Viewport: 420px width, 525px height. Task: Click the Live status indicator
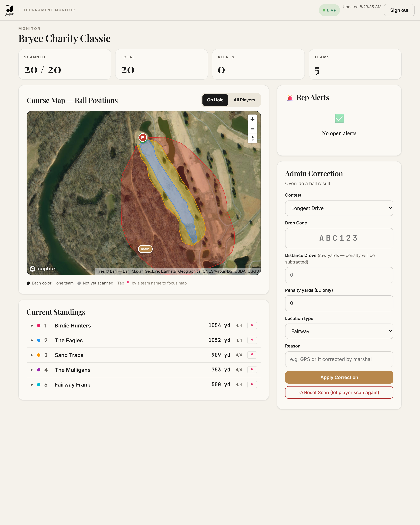329,10
